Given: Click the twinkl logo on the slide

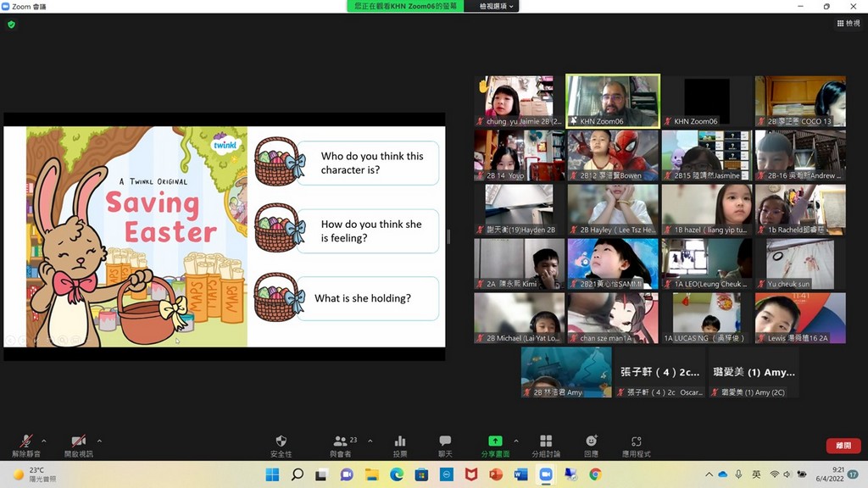Looking at the screenshot, I should point(225,143).
